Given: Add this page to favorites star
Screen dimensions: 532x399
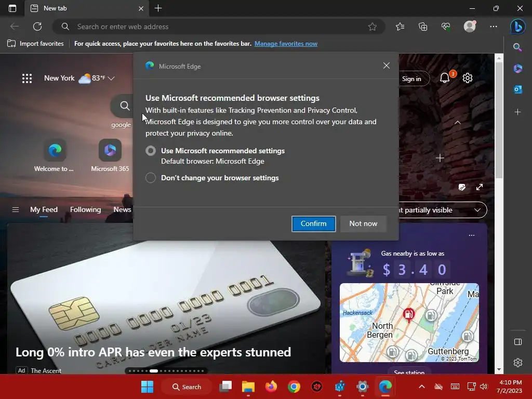Looking at the screenshot, I should click(x=372, y=26).
